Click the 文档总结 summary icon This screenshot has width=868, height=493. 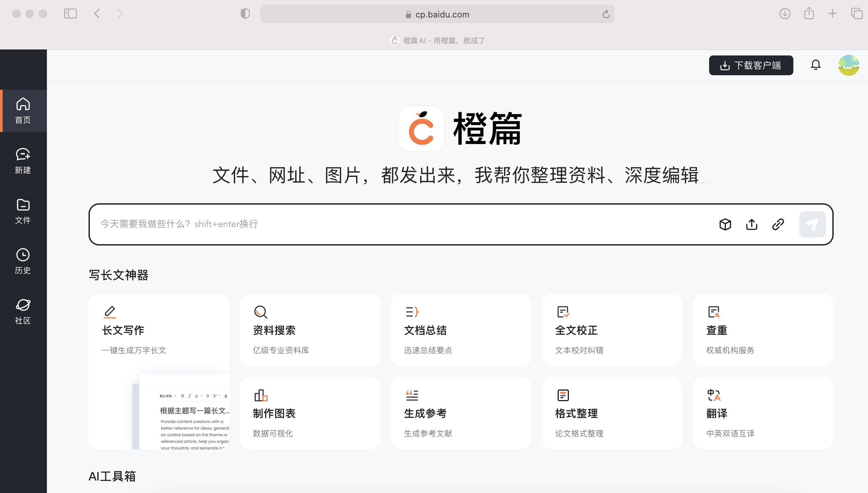pyautogui.click(x=412, y=312)
